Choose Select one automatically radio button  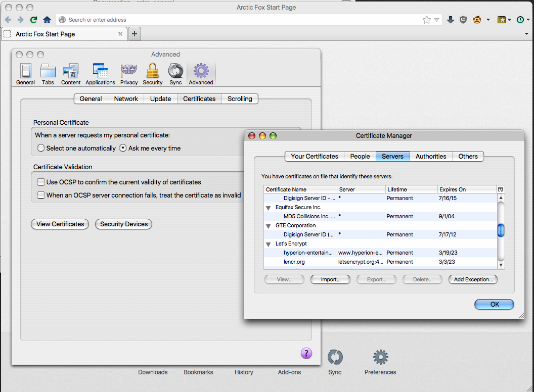pos(41,148)
